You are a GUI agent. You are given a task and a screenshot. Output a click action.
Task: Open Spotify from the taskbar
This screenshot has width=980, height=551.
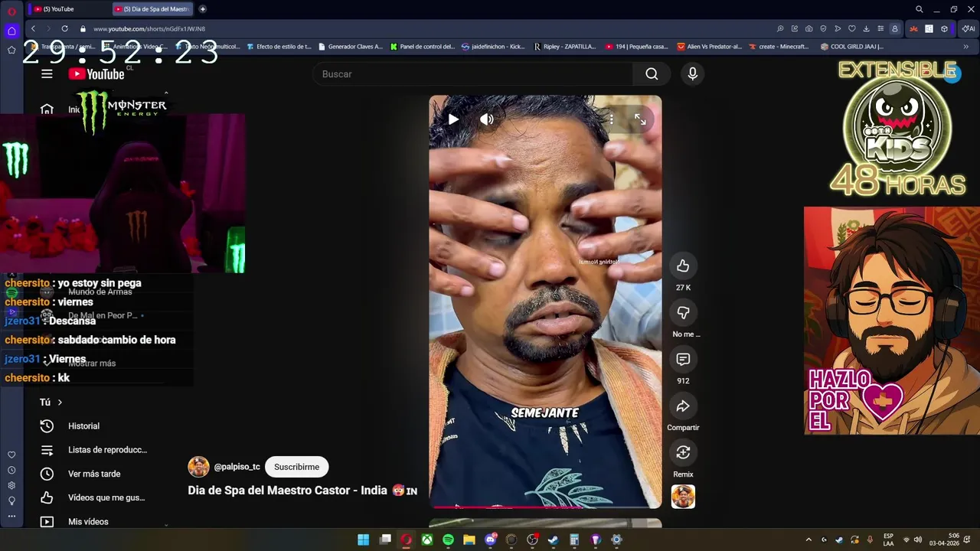coord(448,540)
